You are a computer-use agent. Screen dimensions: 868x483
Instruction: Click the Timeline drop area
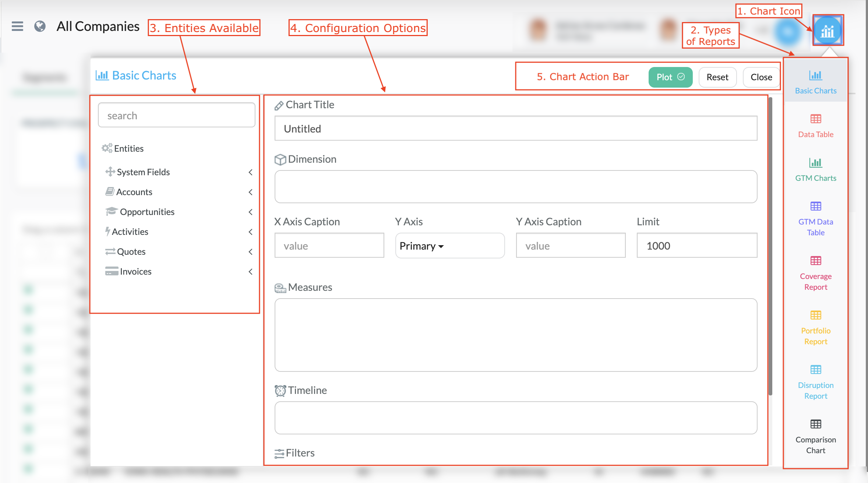pyautogui.click(x=516, y=417)
